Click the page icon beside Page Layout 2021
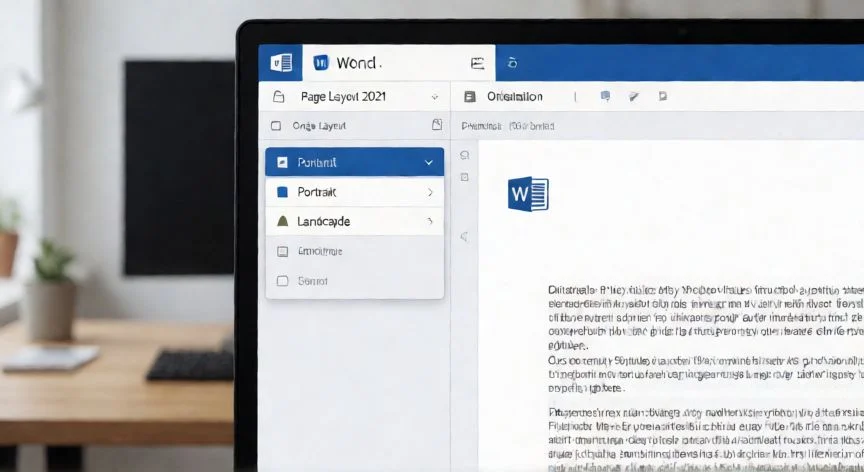 pos(279,97)
